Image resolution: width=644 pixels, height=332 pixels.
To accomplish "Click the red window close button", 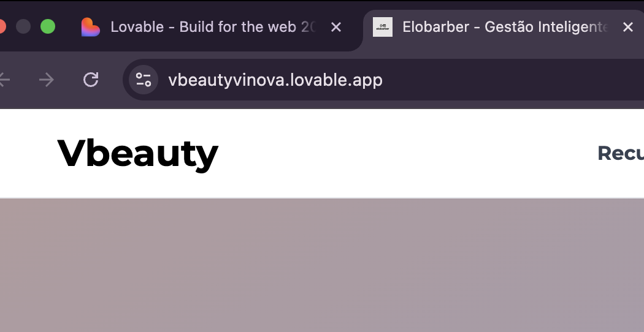I will tap(2, 26).
